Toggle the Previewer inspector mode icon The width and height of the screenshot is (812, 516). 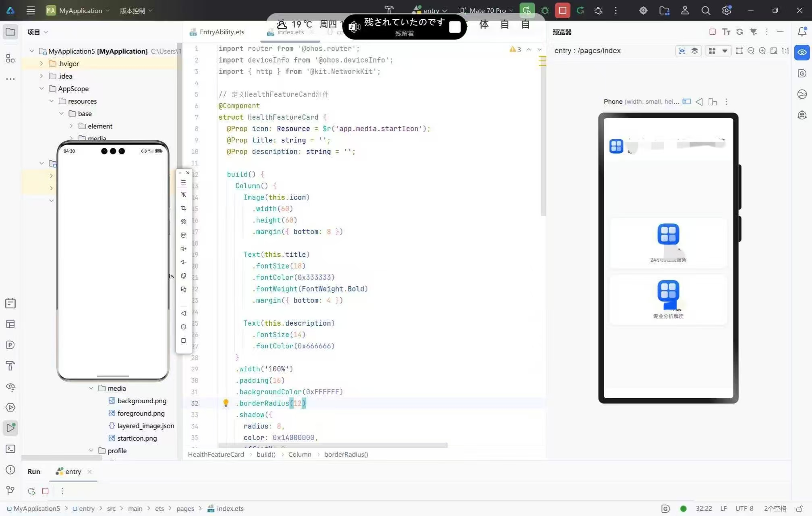(682, 51)
